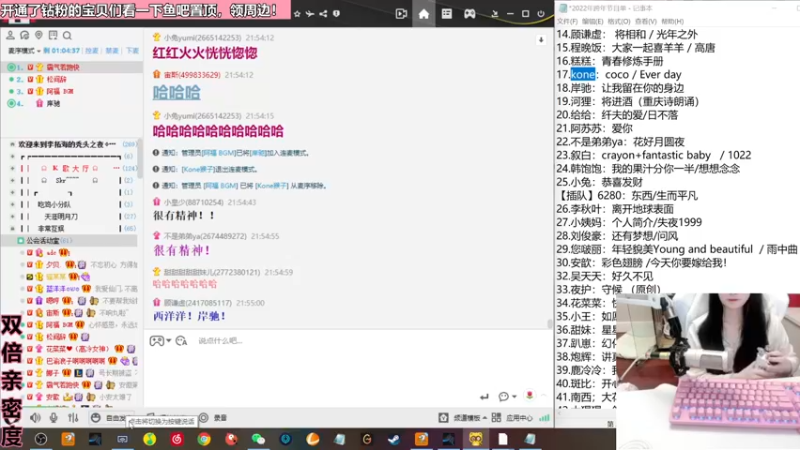The height and width of the screenshot is (450, 800).
Task: Open the 频道模板 dropdown
Action: (463, 418)
